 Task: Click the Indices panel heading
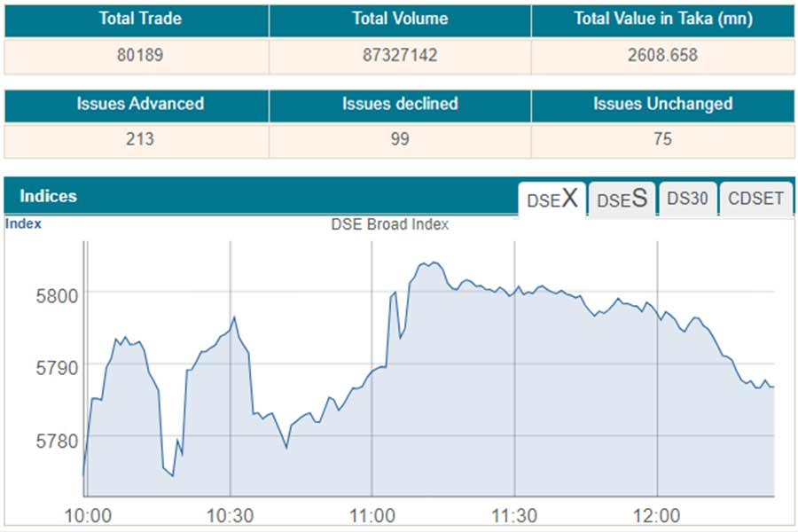click(48, 196)
